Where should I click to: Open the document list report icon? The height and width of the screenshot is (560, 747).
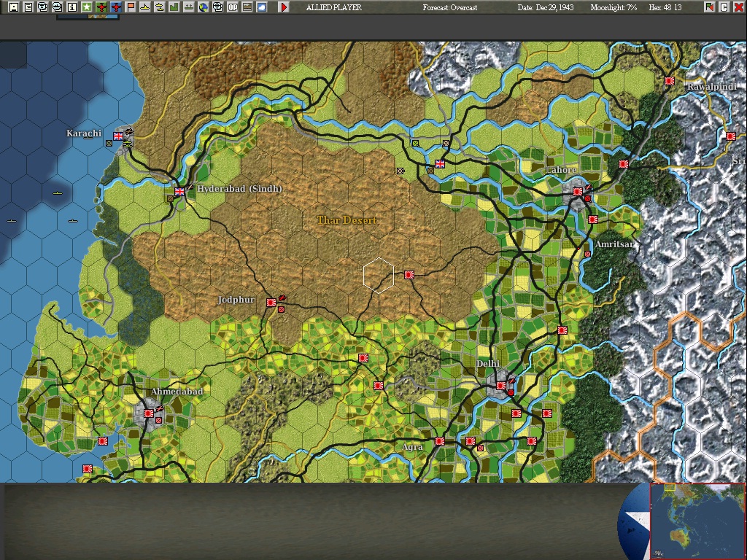pyautogui.click(x=28, y=7)
